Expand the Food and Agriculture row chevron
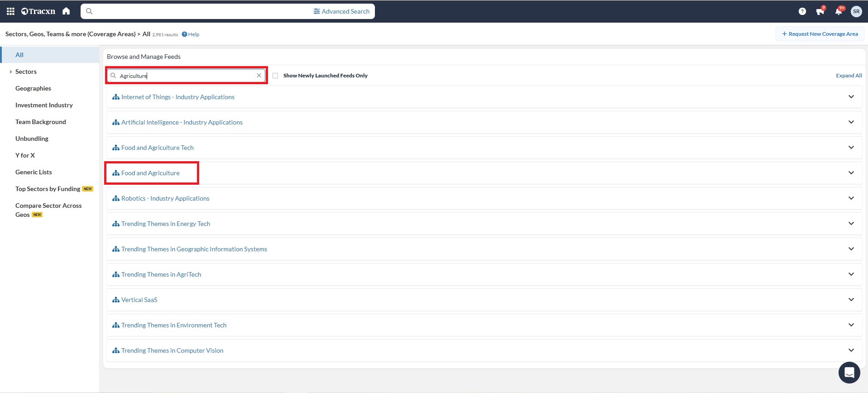This screenshot has width=868, height=393. click(x=851, y=173)
